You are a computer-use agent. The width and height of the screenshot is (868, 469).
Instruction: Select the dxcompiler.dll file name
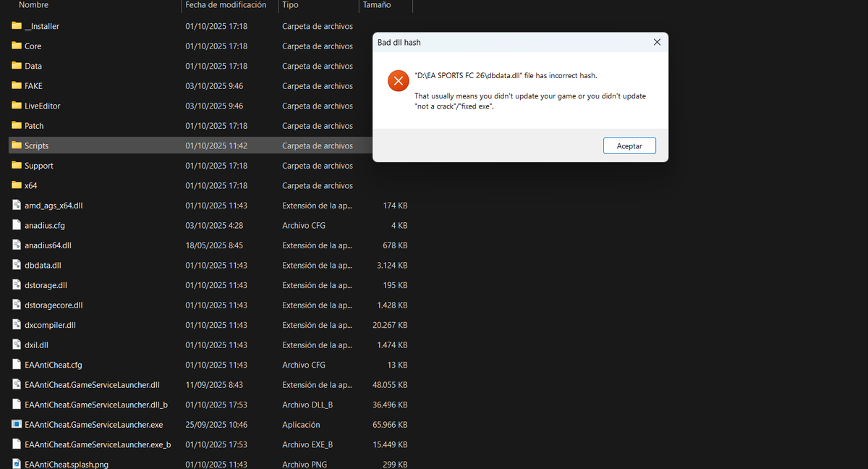(50, 325)
